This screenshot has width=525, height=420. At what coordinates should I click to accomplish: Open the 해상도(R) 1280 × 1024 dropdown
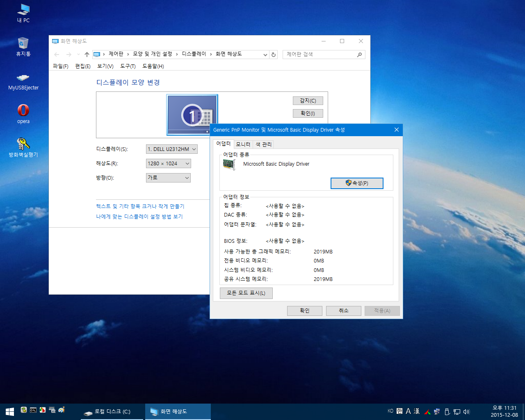click(169, 164)
